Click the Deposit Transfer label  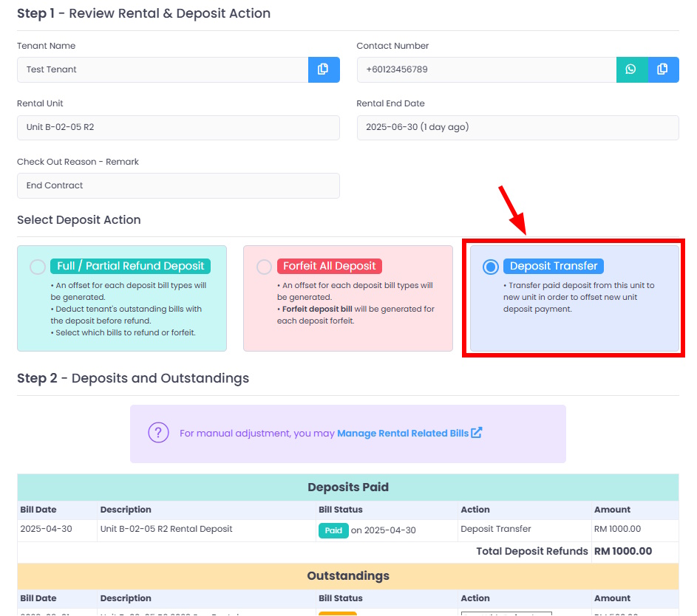[x=554, y=266]
